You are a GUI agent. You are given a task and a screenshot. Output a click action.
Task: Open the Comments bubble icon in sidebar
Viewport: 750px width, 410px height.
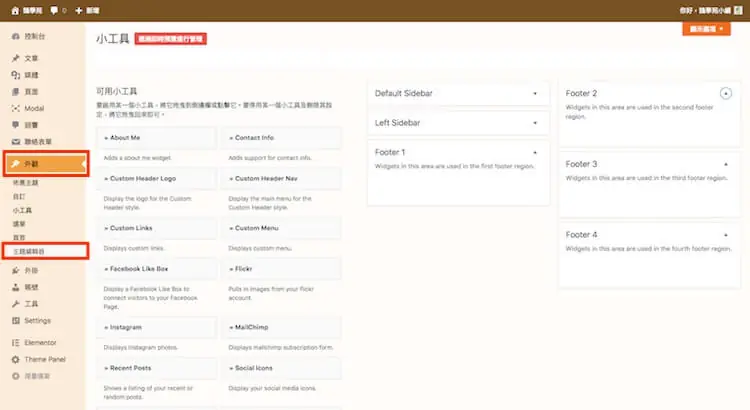(16, 125)
